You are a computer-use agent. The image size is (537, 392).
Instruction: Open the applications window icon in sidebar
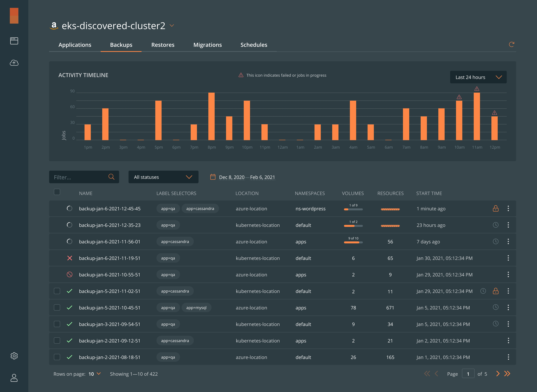[14, 41]
